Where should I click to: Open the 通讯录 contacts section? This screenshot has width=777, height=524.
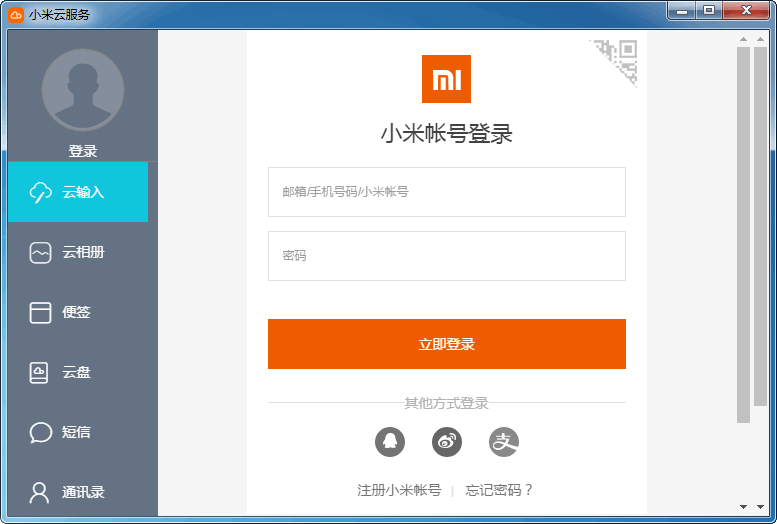78,492
